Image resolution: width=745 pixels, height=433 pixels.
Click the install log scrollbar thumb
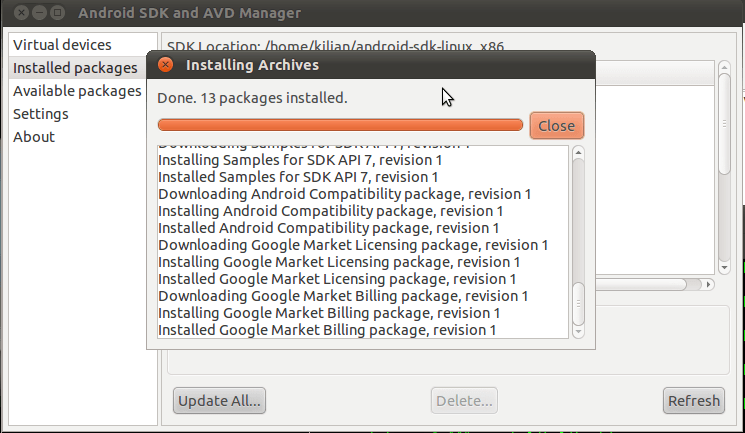pos(578,304)
